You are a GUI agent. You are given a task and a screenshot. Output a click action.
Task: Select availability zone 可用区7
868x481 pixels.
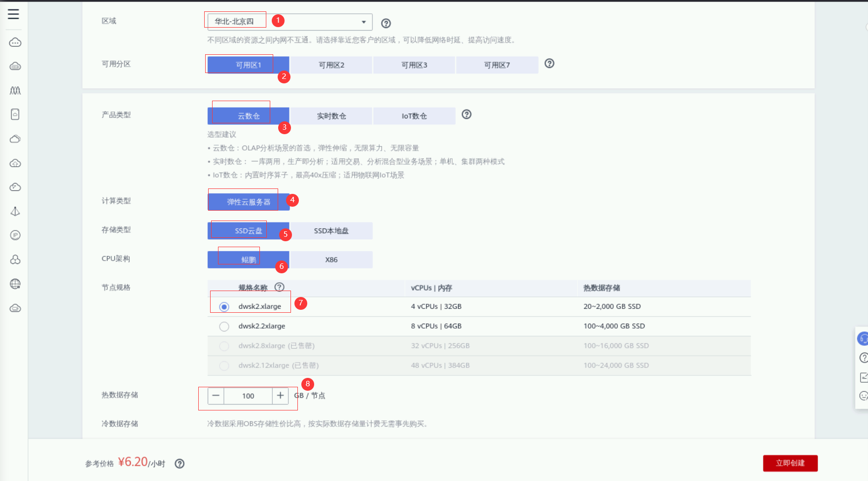[x=497, y=65]
